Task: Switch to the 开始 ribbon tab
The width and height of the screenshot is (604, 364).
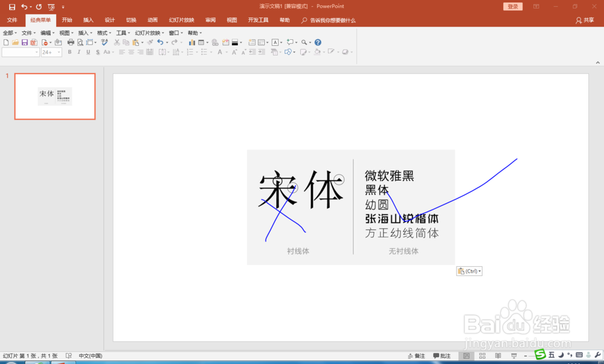Action: pos(67,20)
